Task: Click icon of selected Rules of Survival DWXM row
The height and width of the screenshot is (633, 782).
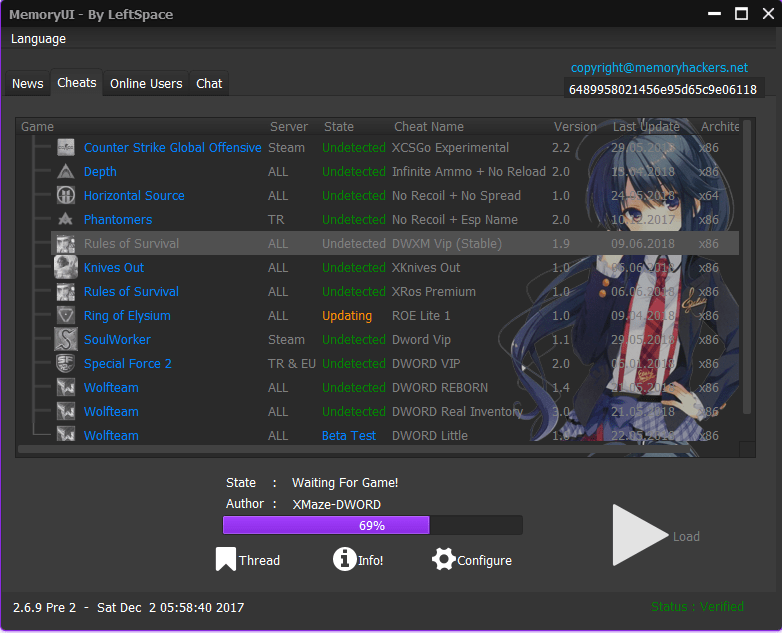Action: point(66,243)
